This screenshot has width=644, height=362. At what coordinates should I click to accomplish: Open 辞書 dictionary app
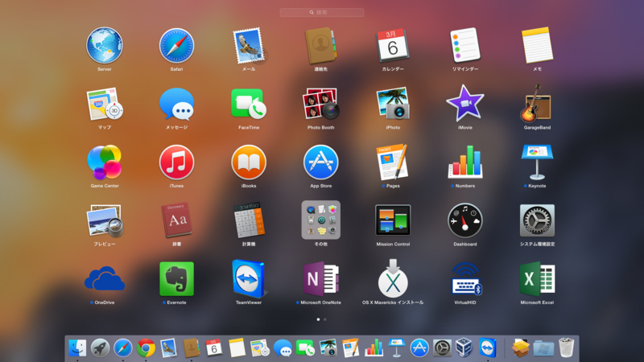pyautogui.click(x=176, y=220)
